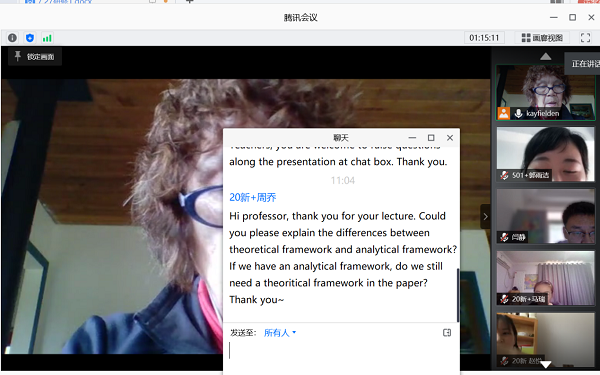Screen dimensions: 600x375
Task: Switch to gallery view layout
Action: tap(542, 38)
